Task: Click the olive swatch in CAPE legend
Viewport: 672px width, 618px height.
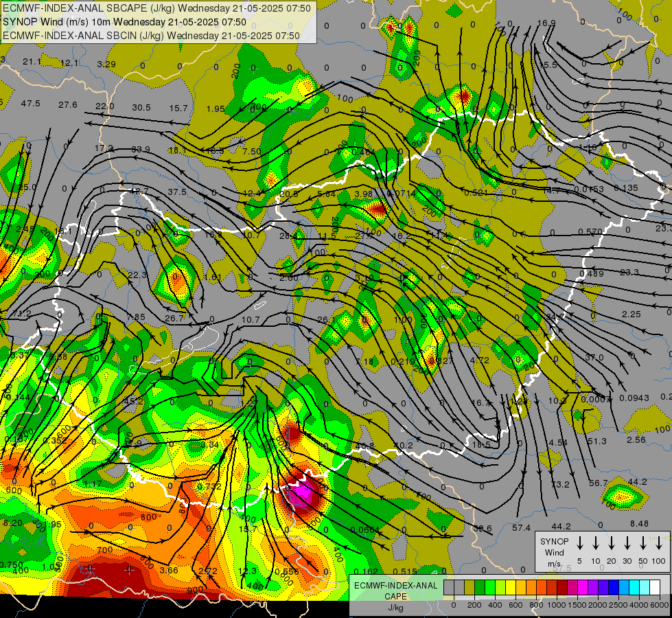Action: pyautogui.click(x=470, y=588)
